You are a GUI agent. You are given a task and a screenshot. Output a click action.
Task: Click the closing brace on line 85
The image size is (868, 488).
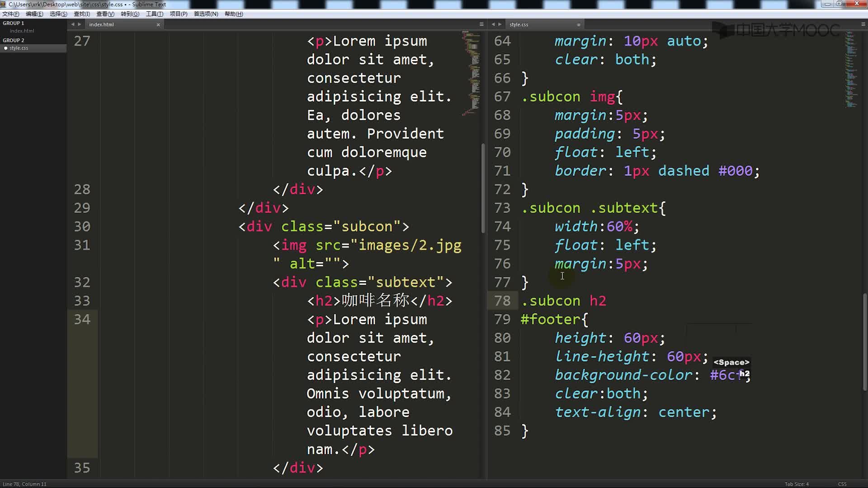pyautogui.click(x=525, y=431)
